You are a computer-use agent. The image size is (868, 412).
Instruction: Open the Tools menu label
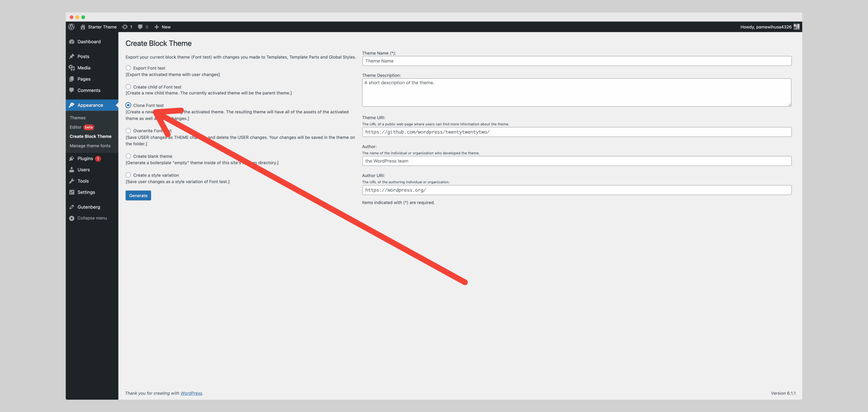[83, 181]
